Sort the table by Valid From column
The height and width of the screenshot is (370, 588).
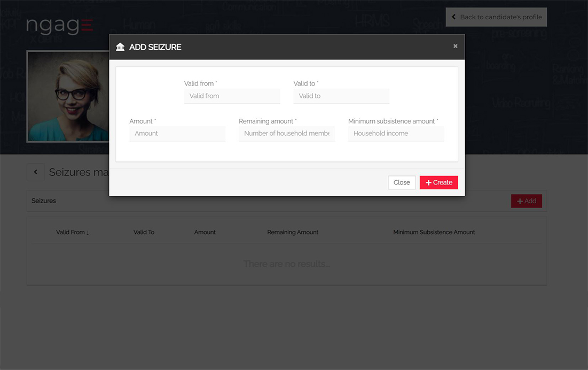[72, 233]
